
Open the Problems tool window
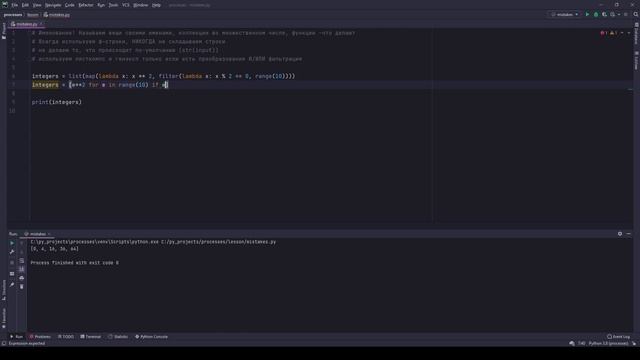(x=40, y=337)
